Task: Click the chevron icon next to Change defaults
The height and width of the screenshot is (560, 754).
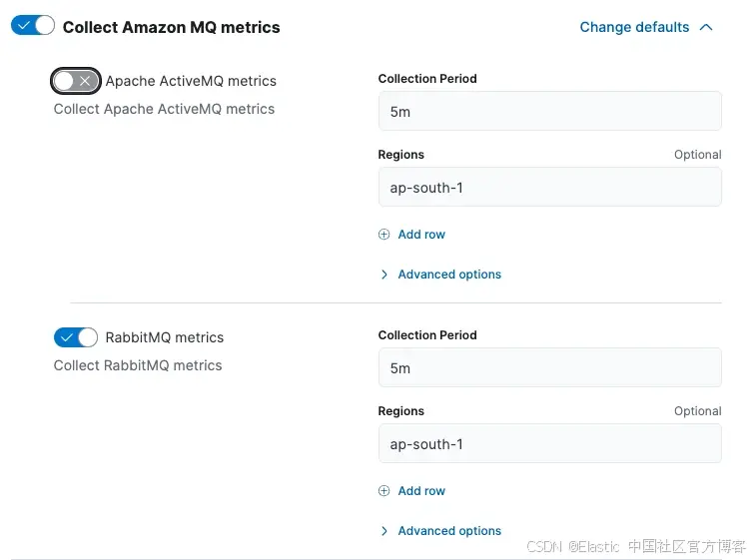Action: click(707, 28)
